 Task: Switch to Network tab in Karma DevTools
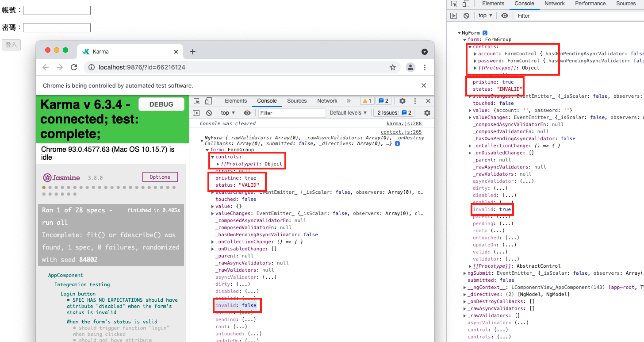point(327,101)
